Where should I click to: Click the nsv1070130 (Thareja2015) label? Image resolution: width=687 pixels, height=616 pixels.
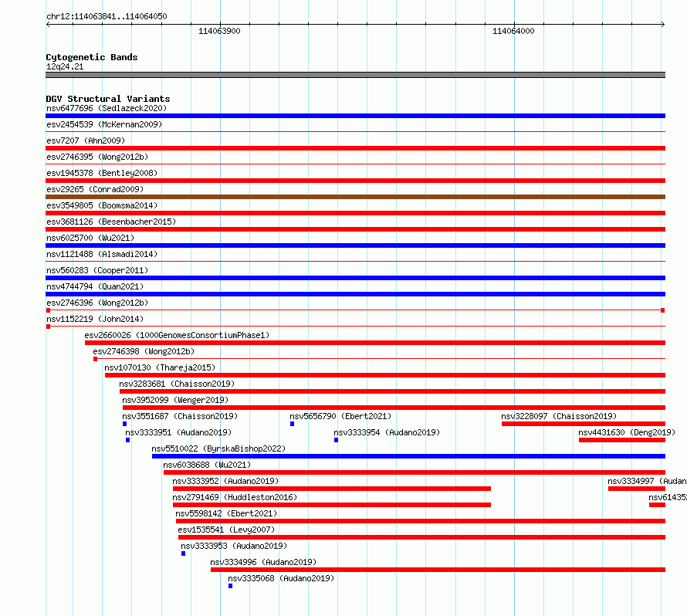[x=160, y=367]
